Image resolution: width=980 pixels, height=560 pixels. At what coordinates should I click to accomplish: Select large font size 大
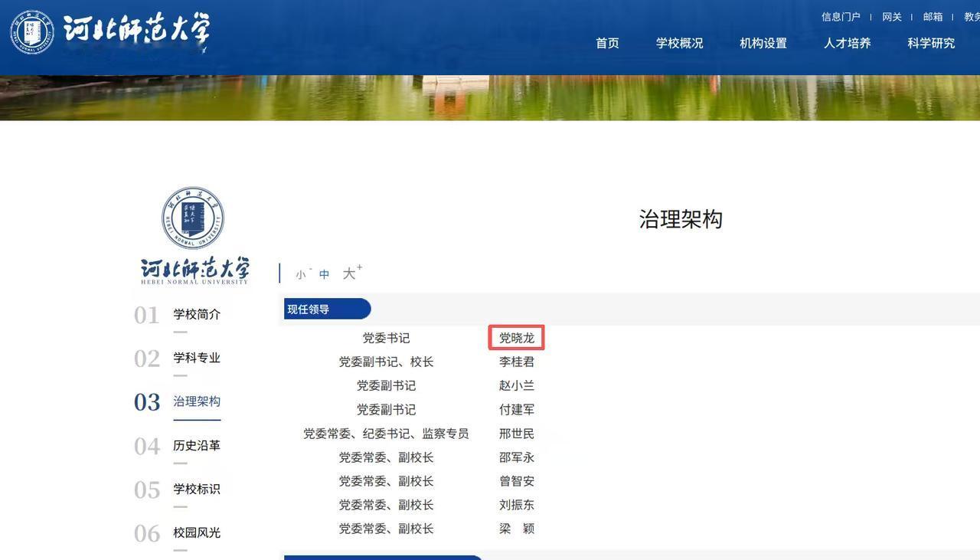tap(349, 273)
